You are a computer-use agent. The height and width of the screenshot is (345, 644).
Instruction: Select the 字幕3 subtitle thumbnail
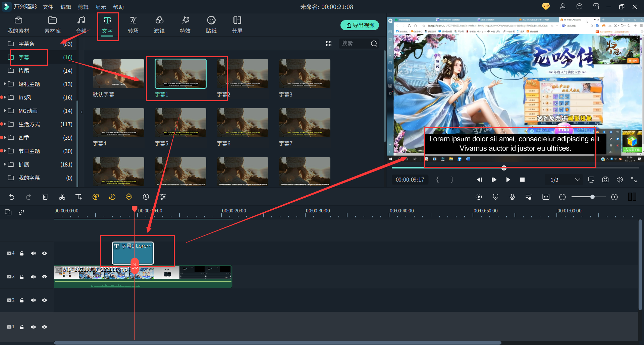(x=305, y=74)
